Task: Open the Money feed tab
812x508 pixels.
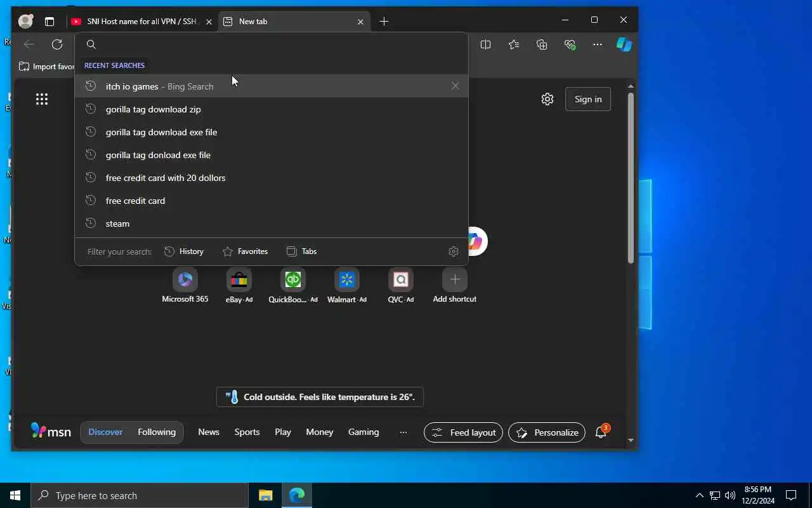Action: [320, 432]
